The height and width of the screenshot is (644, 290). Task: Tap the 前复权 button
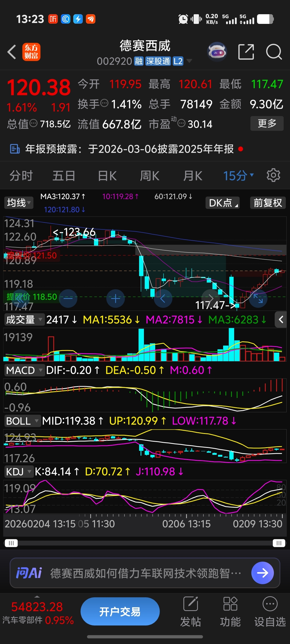click(x=268, y=203)
